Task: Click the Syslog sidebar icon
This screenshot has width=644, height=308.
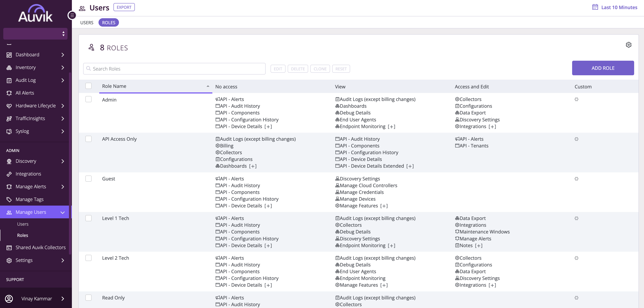Action: click(x=9, y=131)
